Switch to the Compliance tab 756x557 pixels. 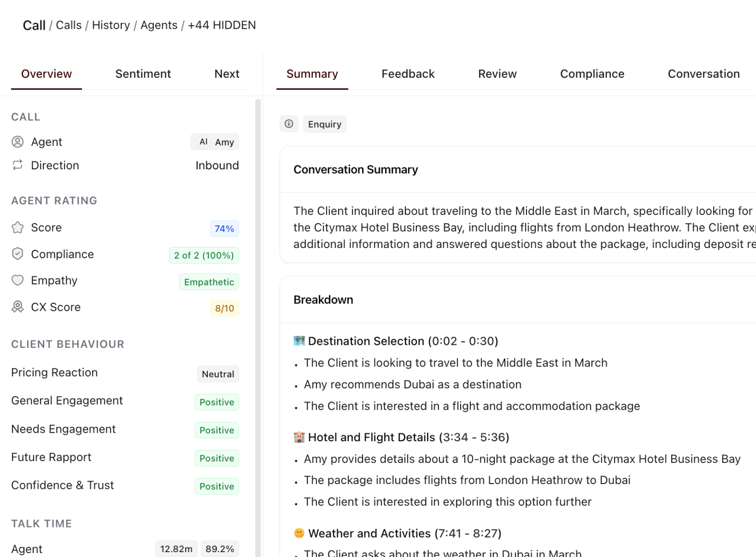coord(592,74)
